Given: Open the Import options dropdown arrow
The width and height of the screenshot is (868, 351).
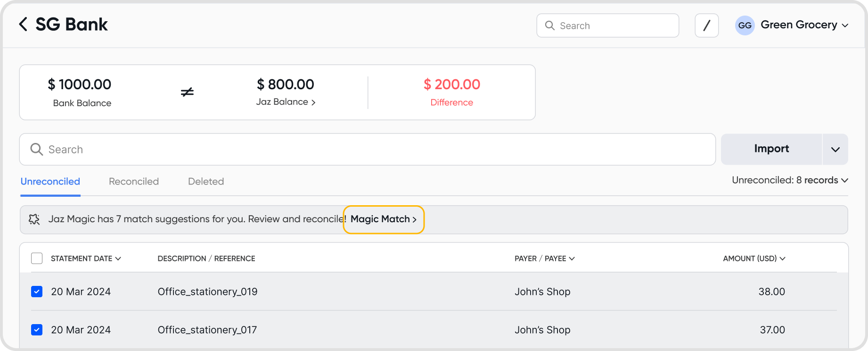Looking at the screenshot, I should [x=835, y=150].
